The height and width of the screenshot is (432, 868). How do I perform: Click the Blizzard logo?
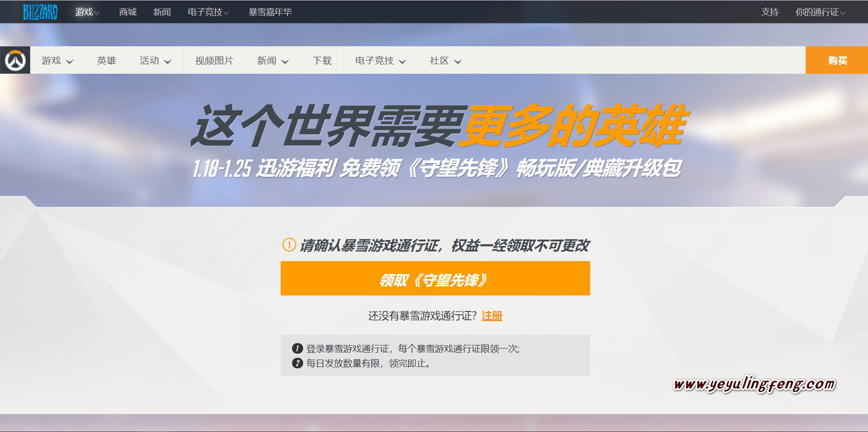pyautogui.click(x=40, y=12)
